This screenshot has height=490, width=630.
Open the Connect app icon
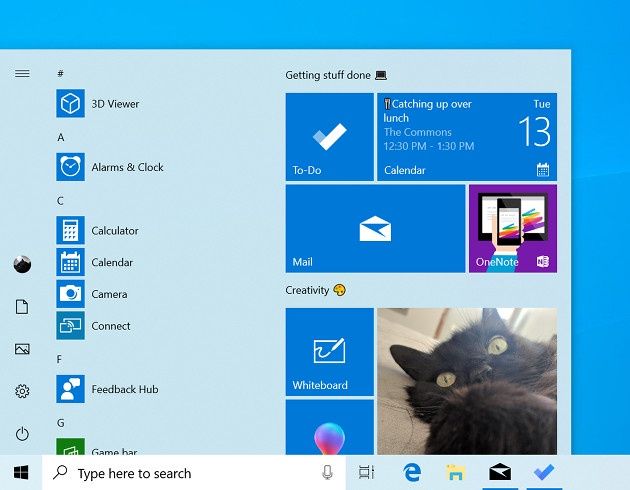coord(70,325)
